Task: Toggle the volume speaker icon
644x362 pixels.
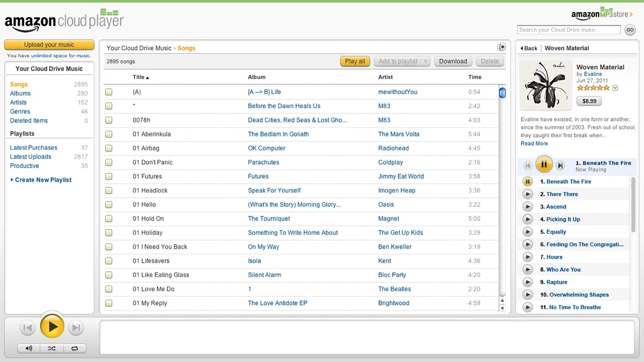Action: (29, 348)
